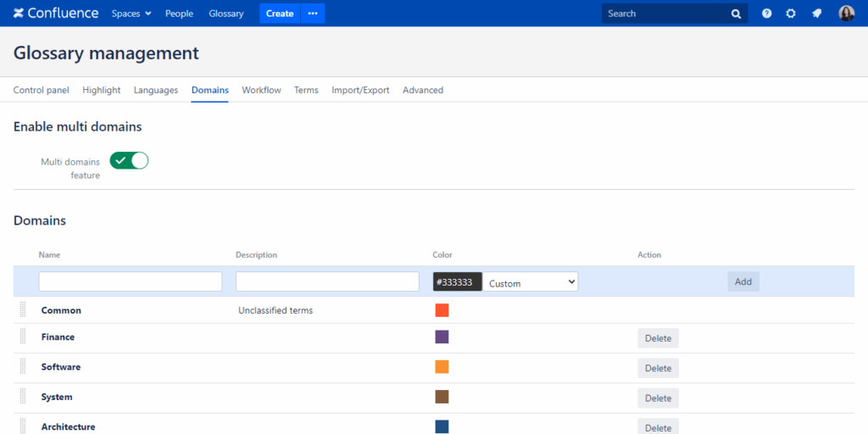Click the new domain Name input field
Viewport: 868px width, 434px height.
click(x=131, y=281)
